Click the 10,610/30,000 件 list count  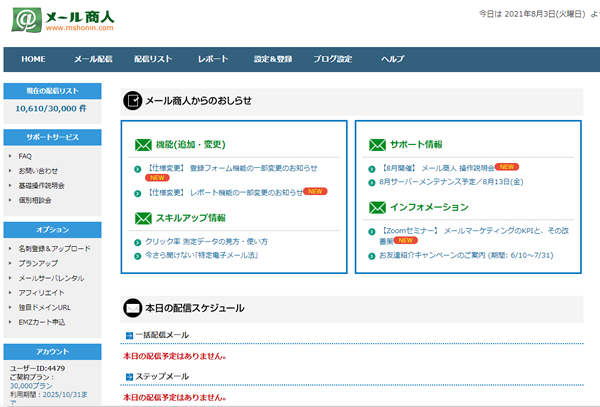click(51, 109)
